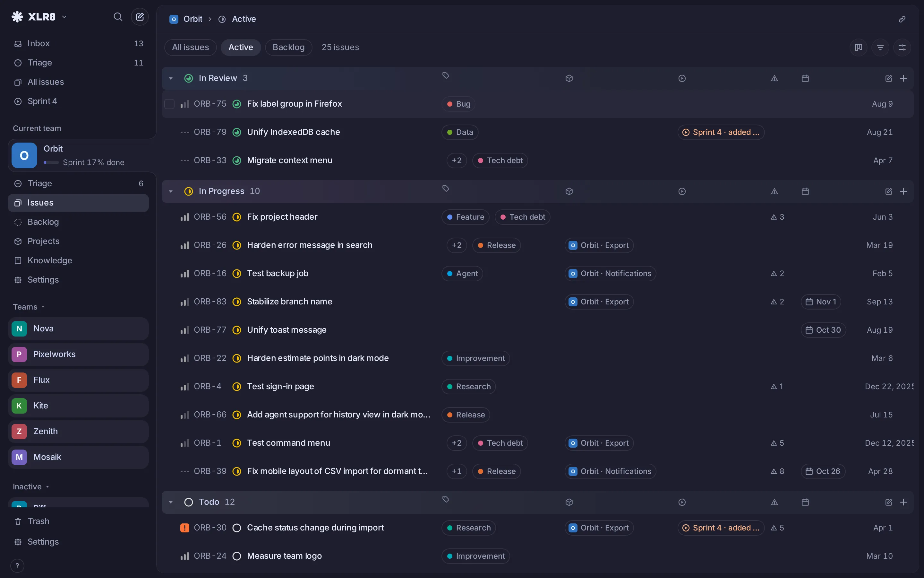Collapse the In Review group
This screenshot has width=924, height=578.
(x=171, y=78)
